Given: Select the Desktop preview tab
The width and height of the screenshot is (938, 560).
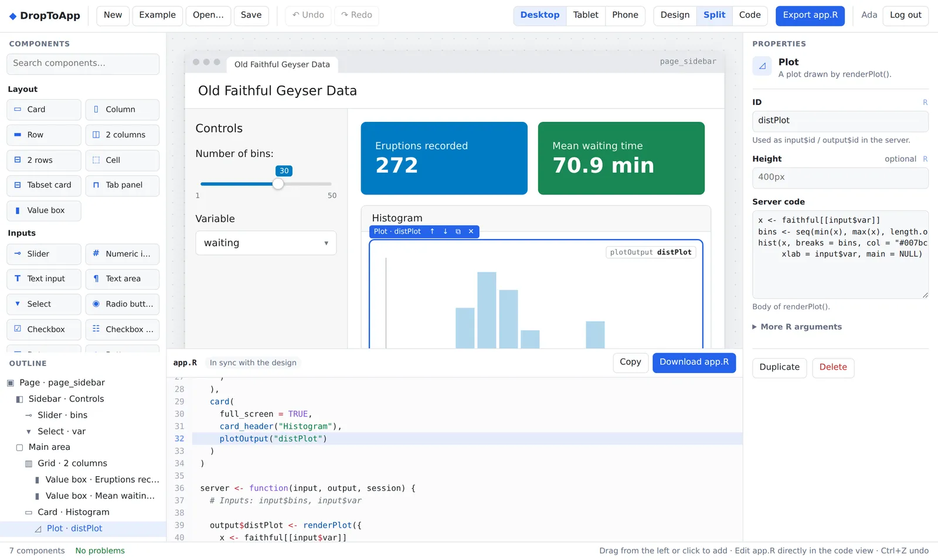Looking at the screenshot, I should (x=540, y=15).
